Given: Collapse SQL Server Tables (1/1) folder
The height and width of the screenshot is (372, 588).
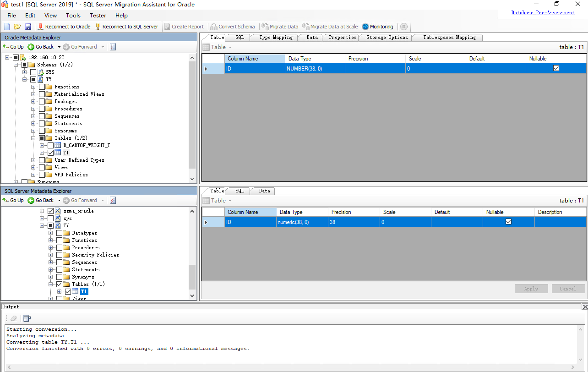Looking at the screenshot, I should pyautogui.click(x=51, y=284).
